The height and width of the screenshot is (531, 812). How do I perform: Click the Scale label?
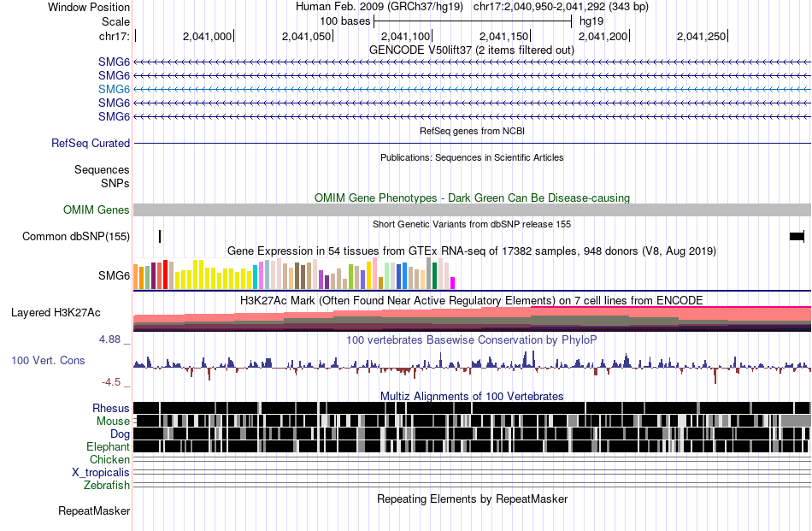[x=116, y=21]
